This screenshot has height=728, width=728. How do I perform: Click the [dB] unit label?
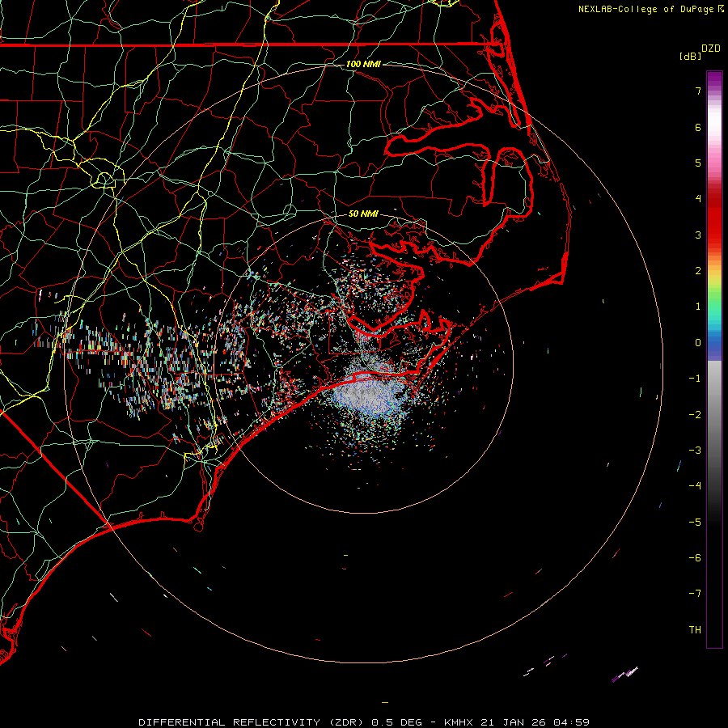coord(690,57)
